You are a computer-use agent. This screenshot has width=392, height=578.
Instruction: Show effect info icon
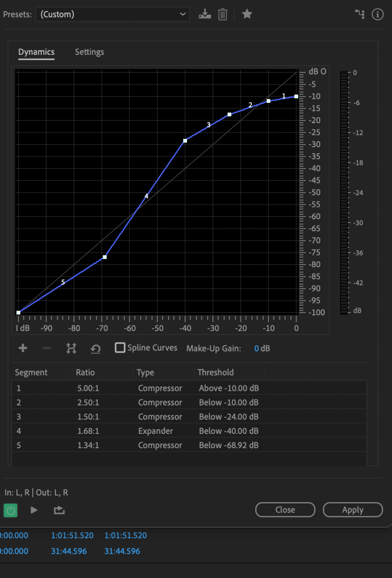377,14
